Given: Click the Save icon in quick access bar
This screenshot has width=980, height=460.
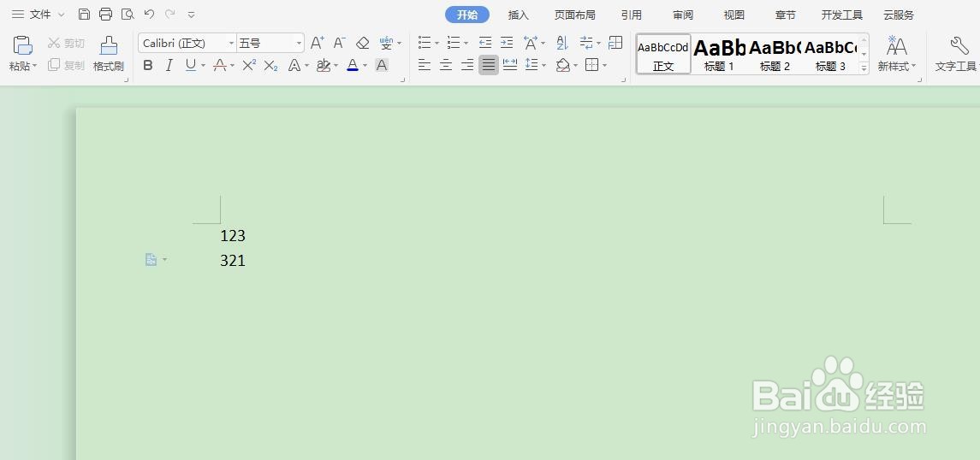Looking at the screenshot, I should [84, 14].
